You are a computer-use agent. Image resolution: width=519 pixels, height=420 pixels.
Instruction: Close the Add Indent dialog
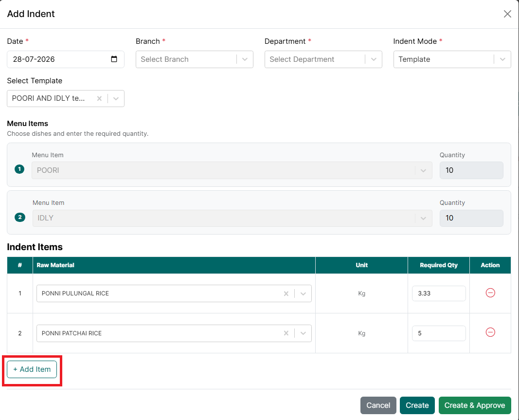click(507, 14)
